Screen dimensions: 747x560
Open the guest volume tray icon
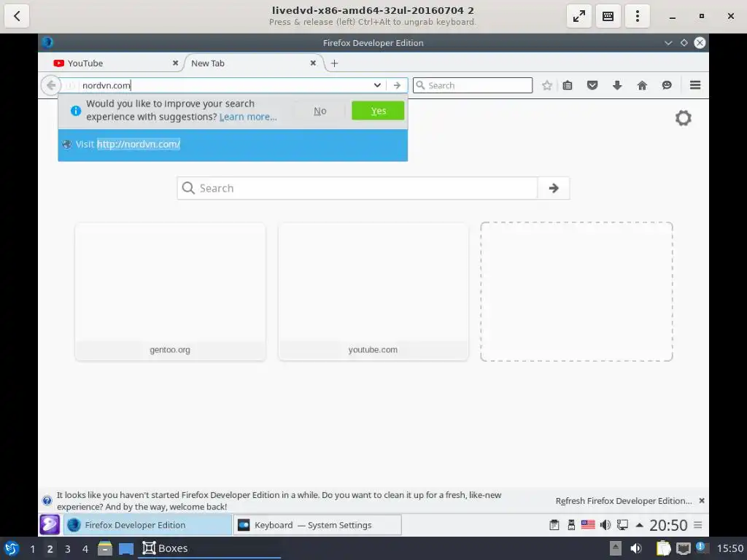(605, 525)
